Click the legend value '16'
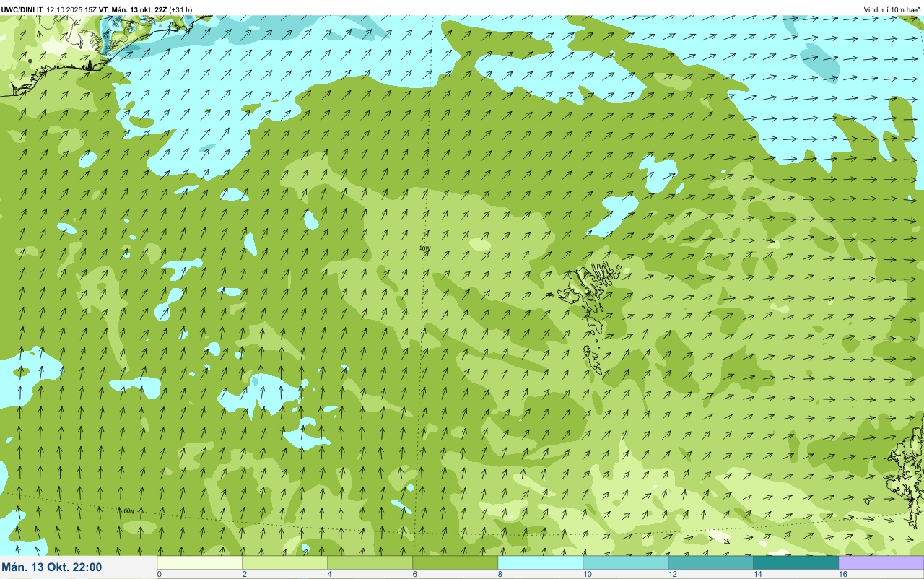Viewport: 924px width, 579px height. [843, 574]
